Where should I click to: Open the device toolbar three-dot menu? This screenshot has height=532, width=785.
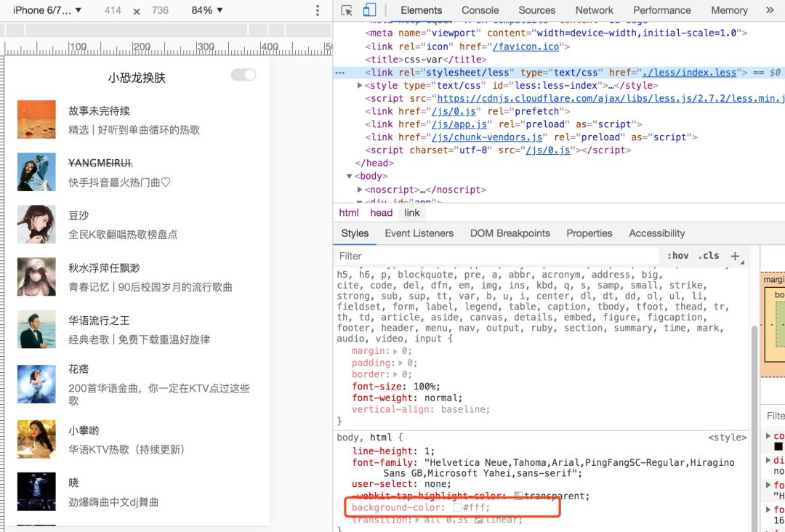coord(318,10)
